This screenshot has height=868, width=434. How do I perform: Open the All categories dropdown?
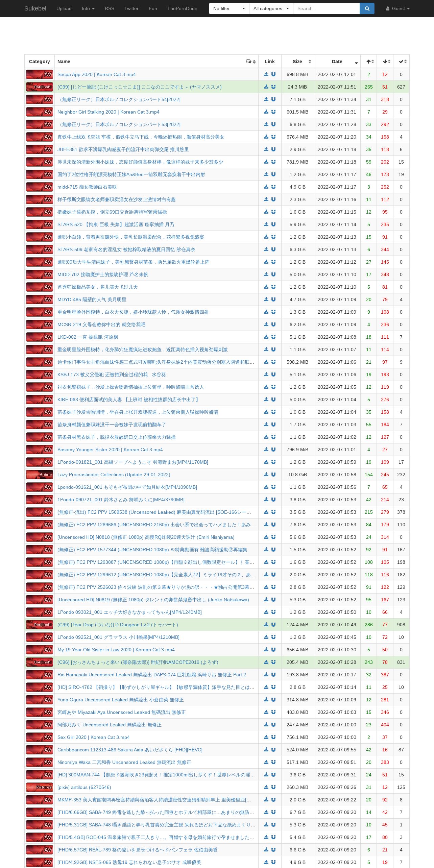click(271, 8)
